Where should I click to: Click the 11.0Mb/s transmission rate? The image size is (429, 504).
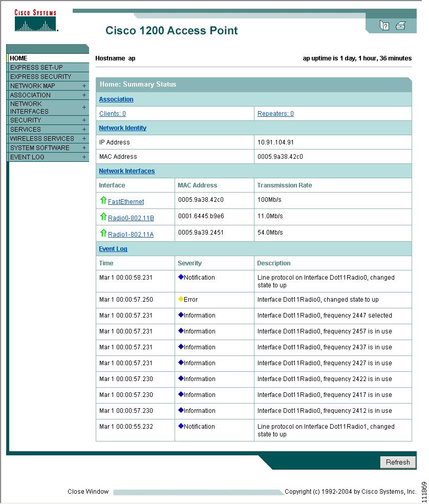[x=270, y=216]
